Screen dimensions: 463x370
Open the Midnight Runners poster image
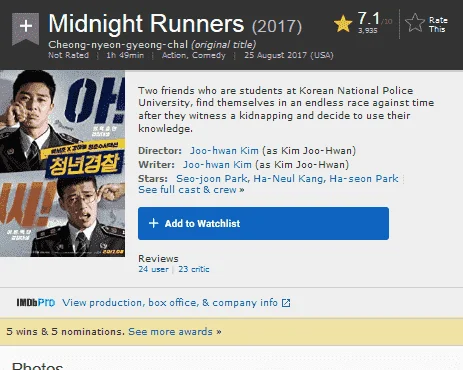coord(62,163)
